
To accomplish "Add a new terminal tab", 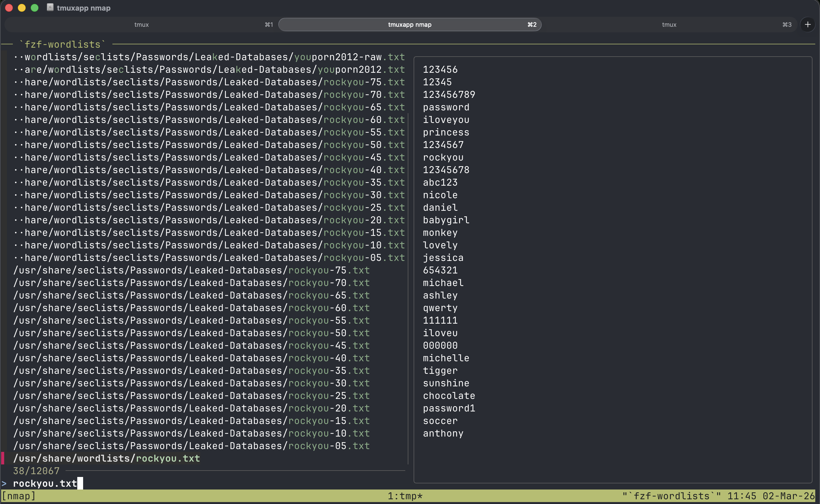I will point(808,25).
